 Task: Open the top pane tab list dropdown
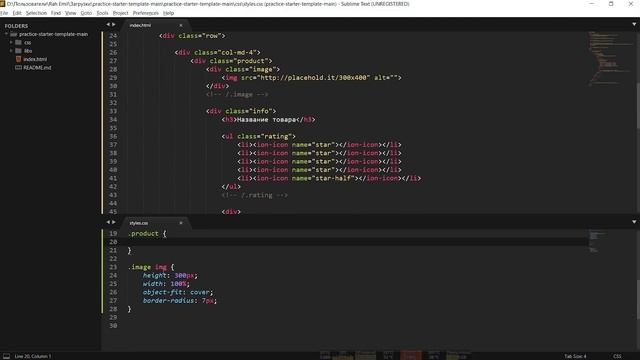(x=634, y=24)
